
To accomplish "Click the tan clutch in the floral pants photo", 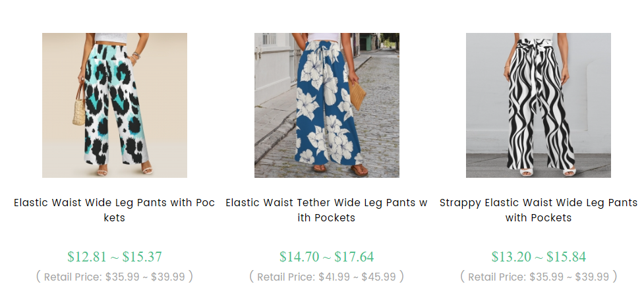I will pos(358,97).
